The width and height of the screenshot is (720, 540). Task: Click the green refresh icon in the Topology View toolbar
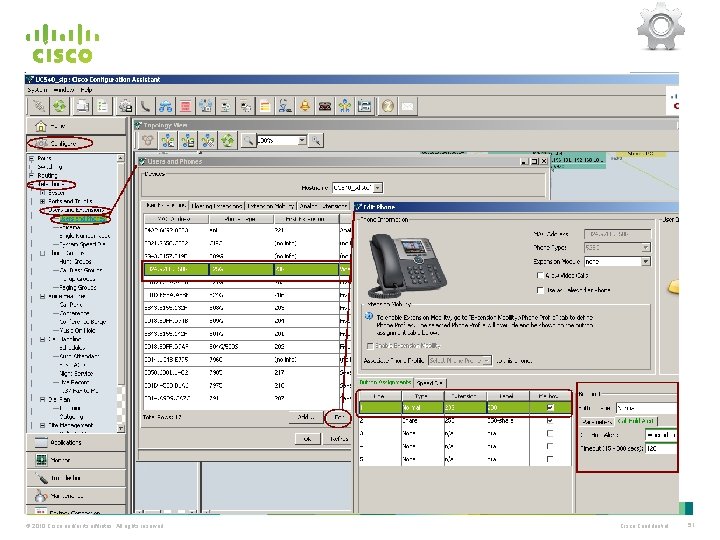[x=228, y=141]
